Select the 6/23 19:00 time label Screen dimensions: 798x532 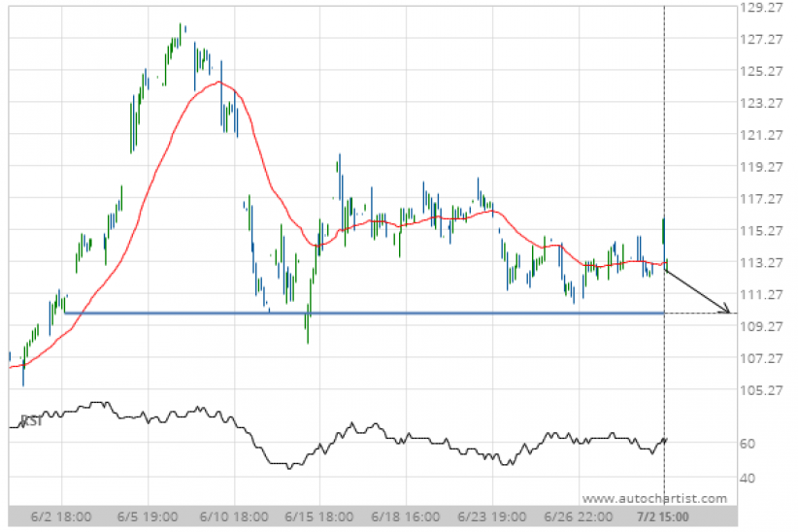pyautogui.click(x=492, y=517)
